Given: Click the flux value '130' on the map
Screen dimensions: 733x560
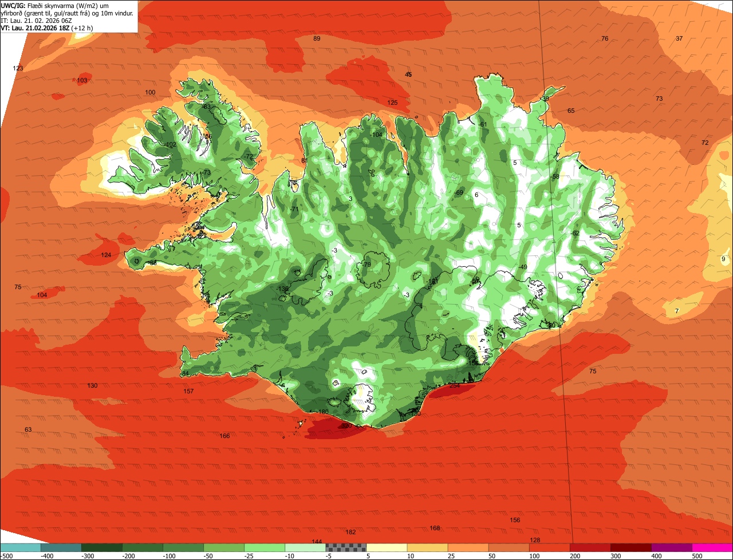Looking at the screenshot, I should [92, 385].
